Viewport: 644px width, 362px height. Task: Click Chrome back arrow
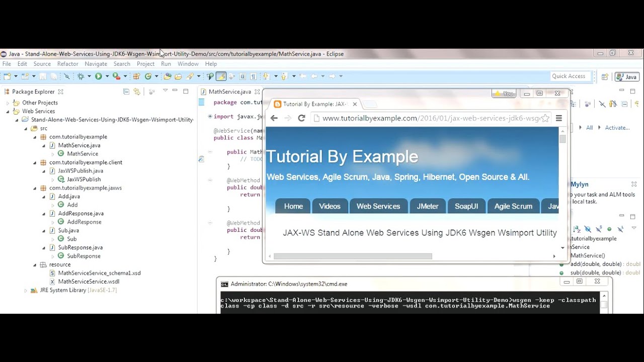(274, 118)
